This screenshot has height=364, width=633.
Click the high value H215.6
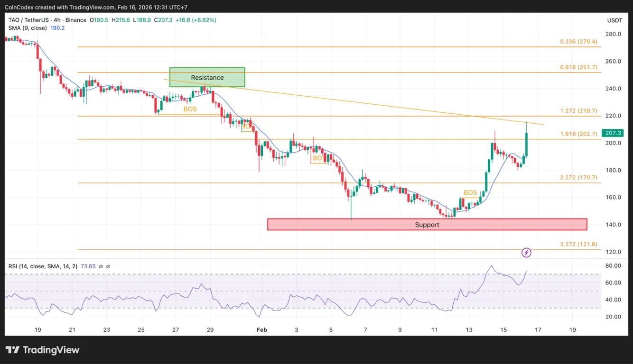click(x=121, y=20)
